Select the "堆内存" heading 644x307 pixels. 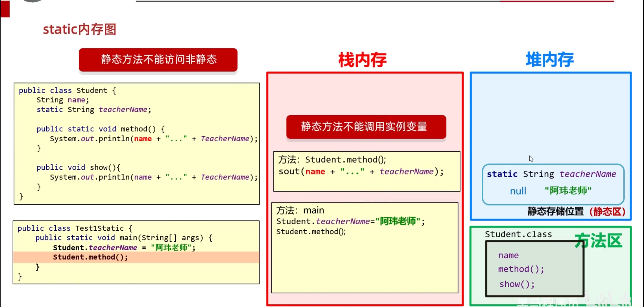pos(549,59)
